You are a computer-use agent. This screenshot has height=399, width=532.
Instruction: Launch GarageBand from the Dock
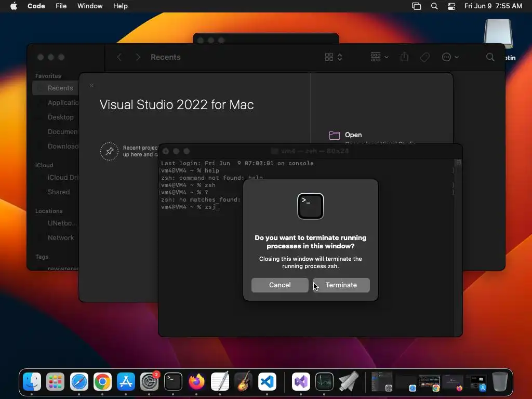[243, 382]
